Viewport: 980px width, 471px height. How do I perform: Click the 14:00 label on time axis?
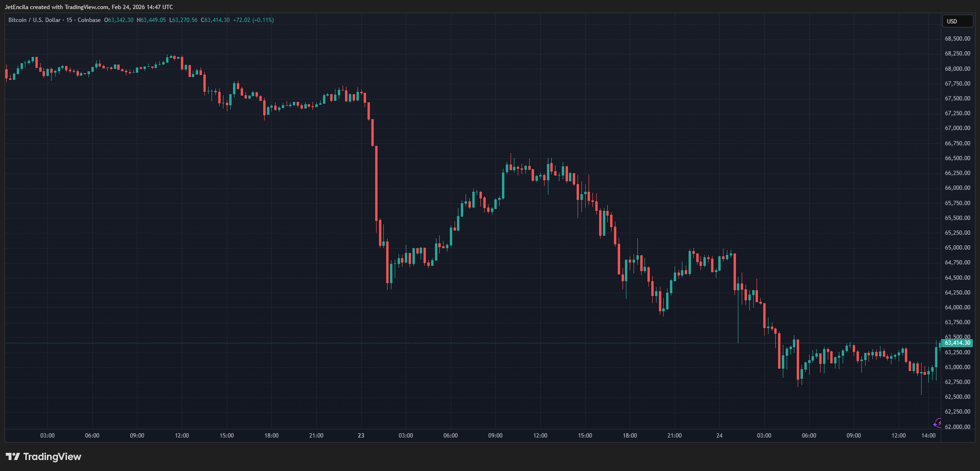pyautogui.click(x=928, y=436)
